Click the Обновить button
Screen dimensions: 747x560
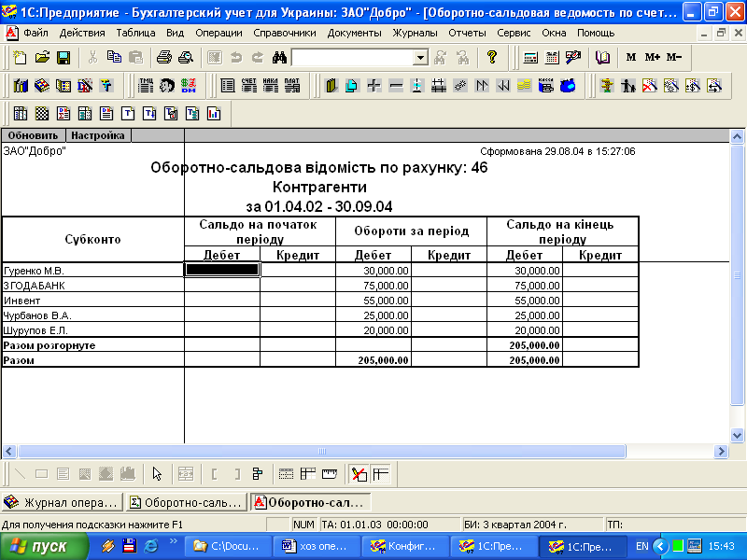coord(33,135)
